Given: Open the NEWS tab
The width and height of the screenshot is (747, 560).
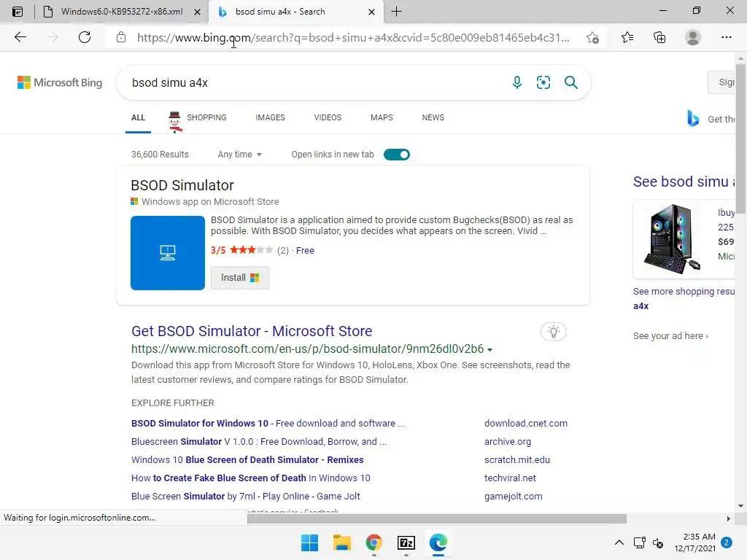Looking at the screenshot, I should pos(433,117).
